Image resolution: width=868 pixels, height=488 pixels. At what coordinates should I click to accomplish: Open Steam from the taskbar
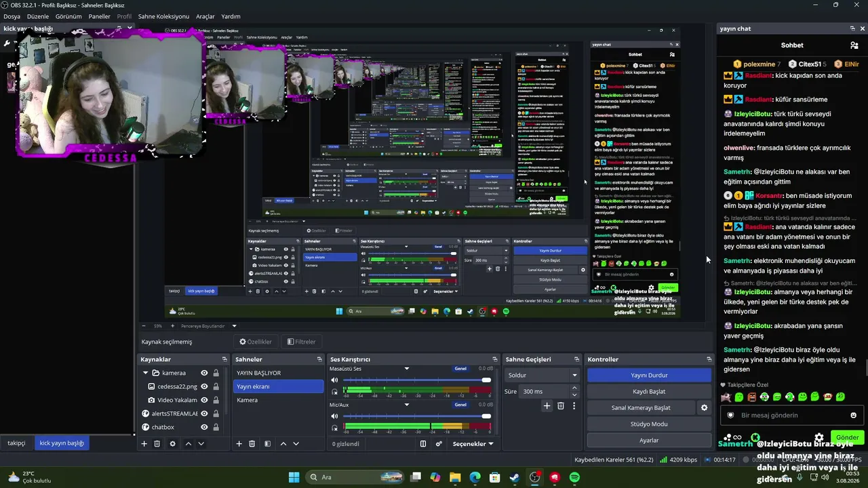click(515, 477)
